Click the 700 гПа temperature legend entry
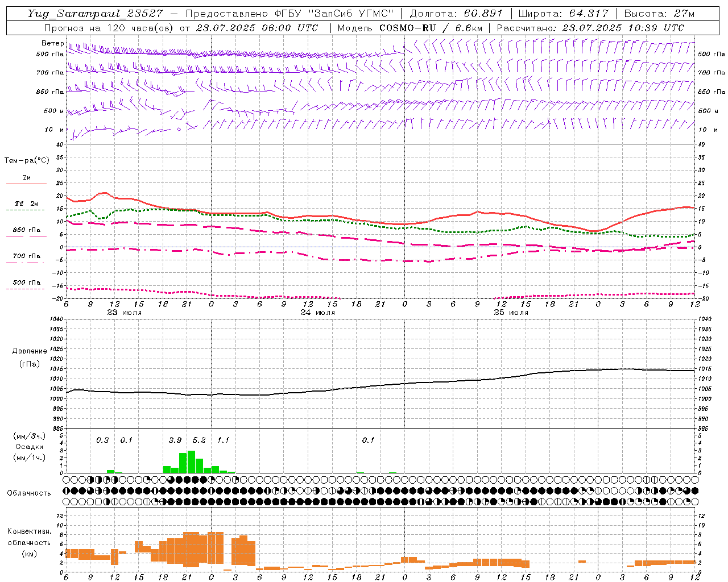The width and height of the screenshot is (728, 582). point(26,256)
